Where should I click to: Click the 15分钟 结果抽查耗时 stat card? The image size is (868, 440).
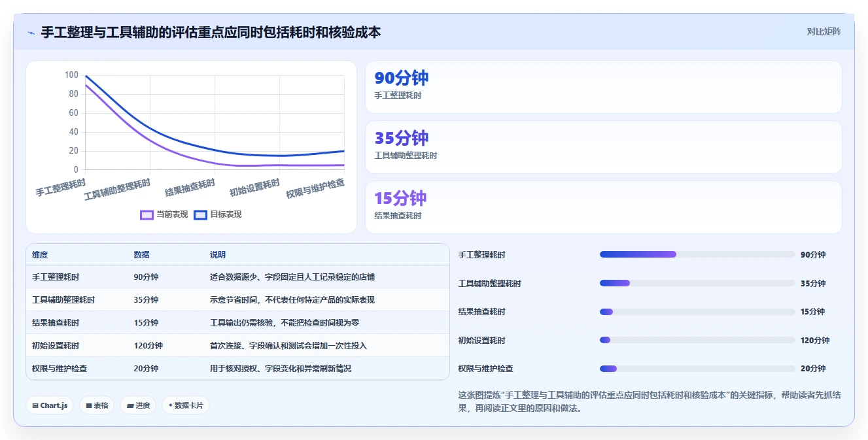click(603, 207)
